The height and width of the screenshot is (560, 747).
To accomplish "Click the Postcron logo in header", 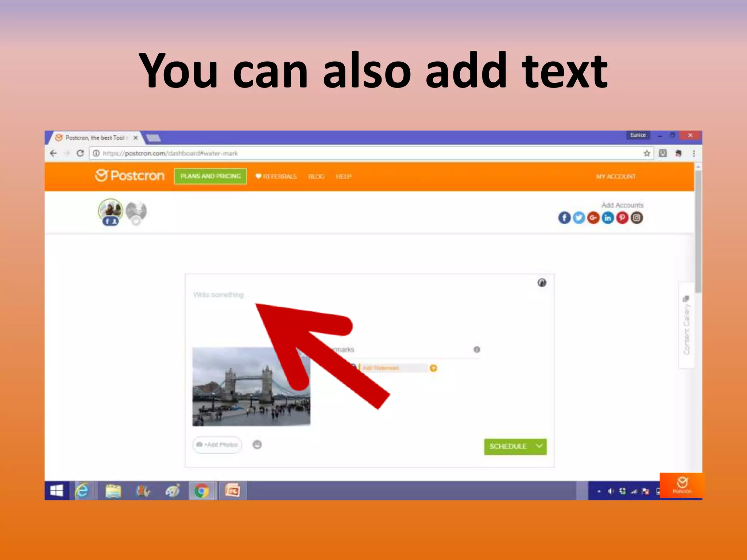I will pyautogui.click(x=130, y=176).
